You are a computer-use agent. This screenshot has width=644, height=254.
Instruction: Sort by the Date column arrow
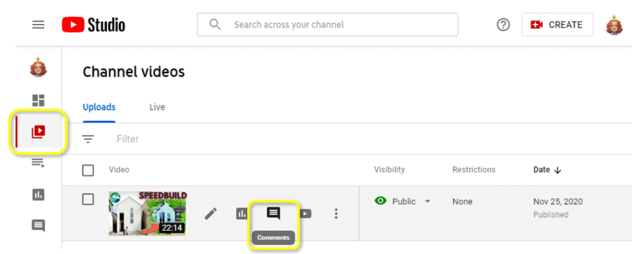[x=557, y=170]
